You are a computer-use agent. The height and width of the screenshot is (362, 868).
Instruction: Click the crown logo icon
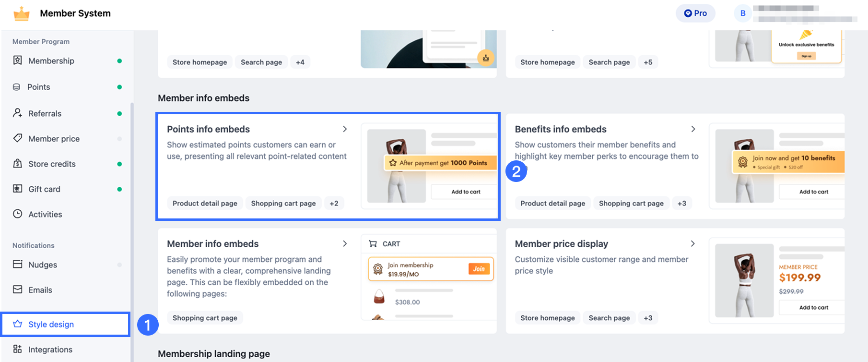click(x=22, y=13)
